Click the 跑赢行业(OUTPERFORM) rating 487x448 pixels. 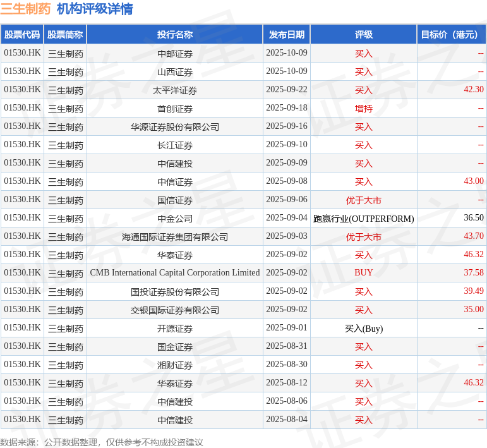point(364,219)
